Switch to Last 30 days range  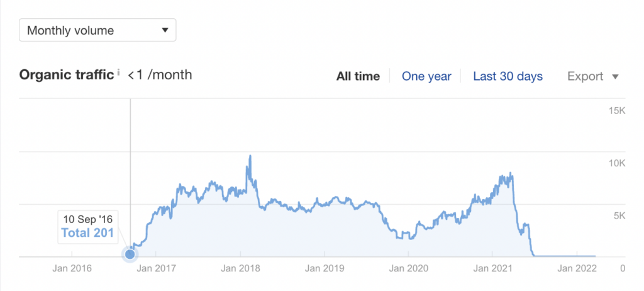(x=508, y=76)
